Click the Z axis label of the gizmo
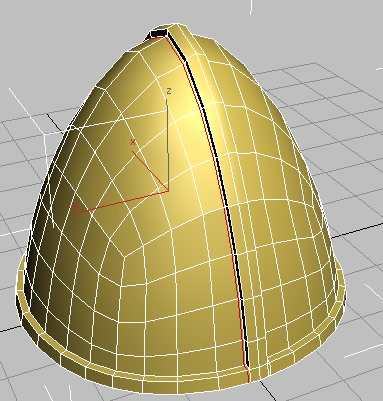The width and height of the screenshot is (383, 401). point(169,91)
